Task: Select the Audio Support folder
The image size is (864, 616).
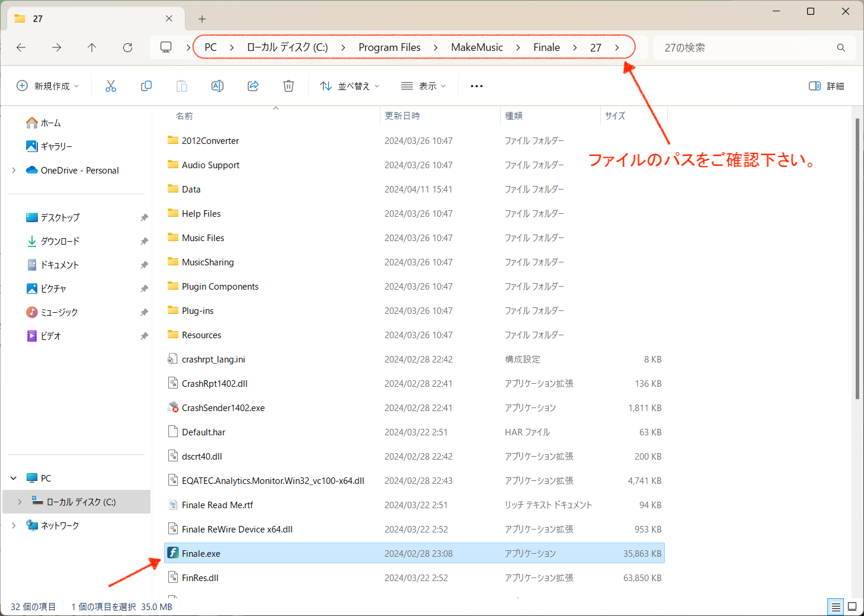Action: (210, 165)
